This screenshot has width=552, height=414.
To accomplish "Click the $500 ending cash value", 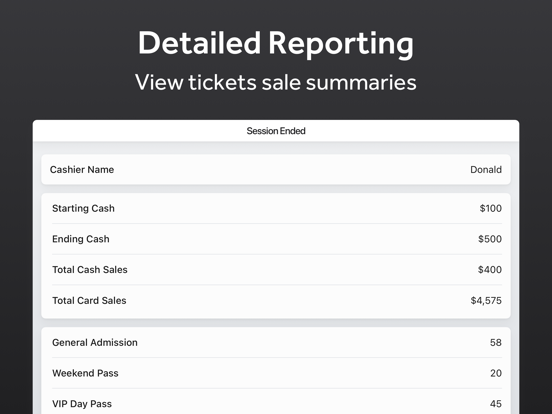I will [490, 239].
